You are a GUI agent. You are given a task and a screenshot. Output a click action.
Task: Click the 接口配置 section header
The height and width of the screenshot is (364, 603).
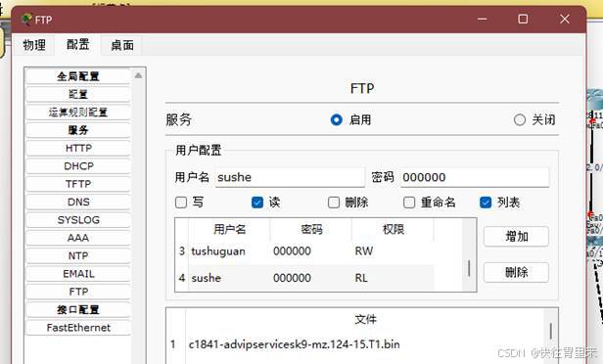78,309
